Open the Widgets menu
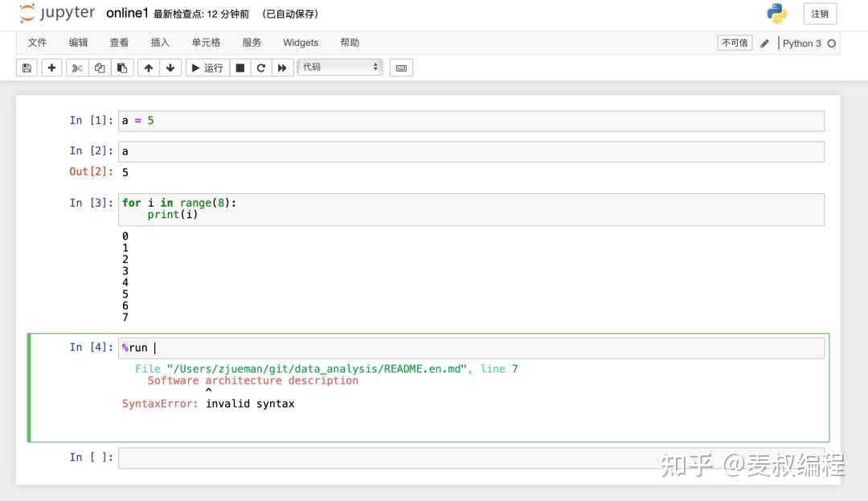Screen dimensions: 868x501 [300, 42]
